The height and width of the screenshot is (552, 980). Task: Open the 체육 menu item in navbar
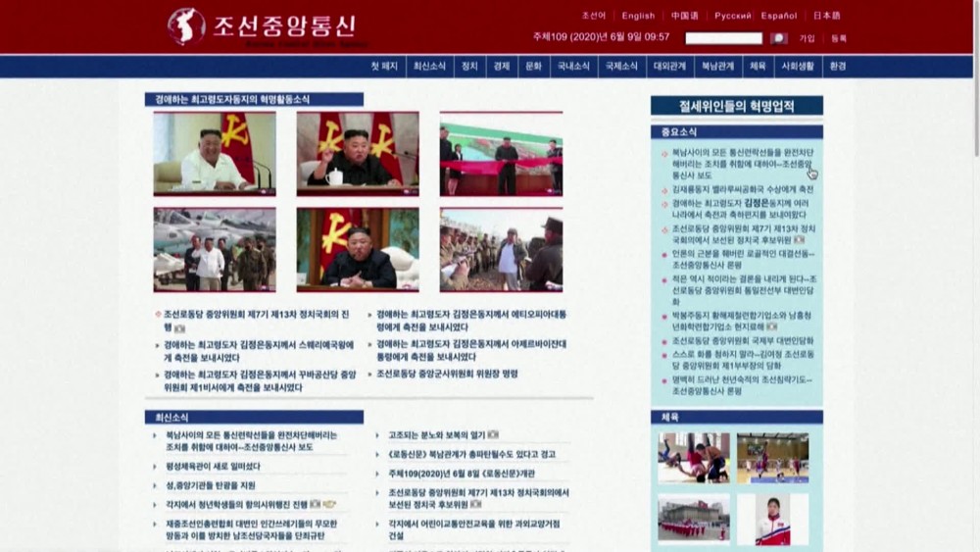tap(758, 66)
